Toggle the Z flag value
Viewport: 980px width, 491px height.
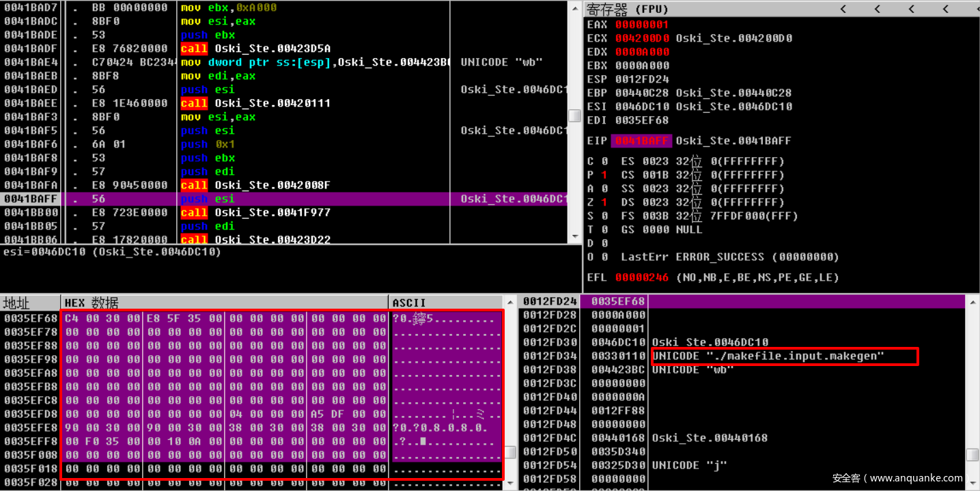(604, 202)
